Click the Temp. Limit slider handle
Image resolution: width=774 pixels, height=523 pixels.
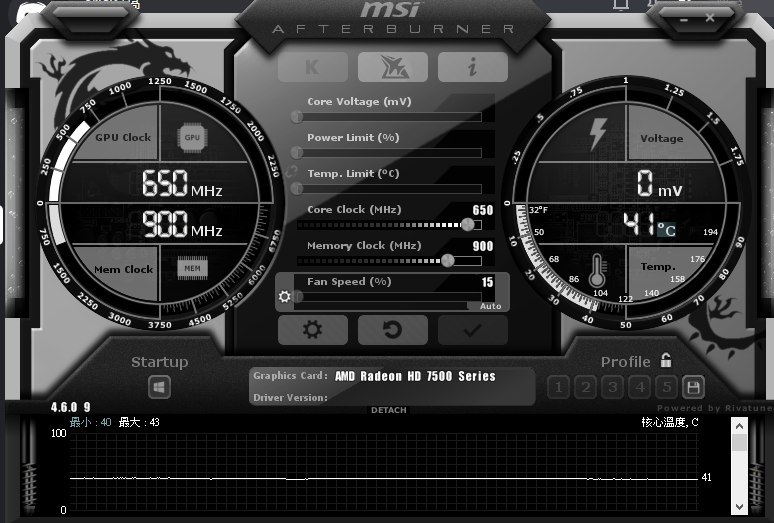(297, 188)
